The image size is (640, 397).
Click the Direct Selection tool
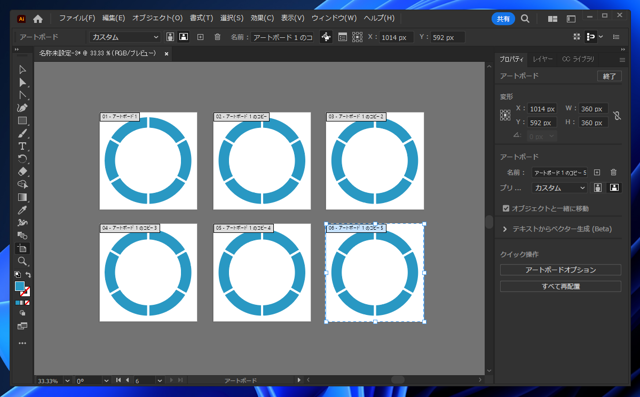(x=22, y=83)
